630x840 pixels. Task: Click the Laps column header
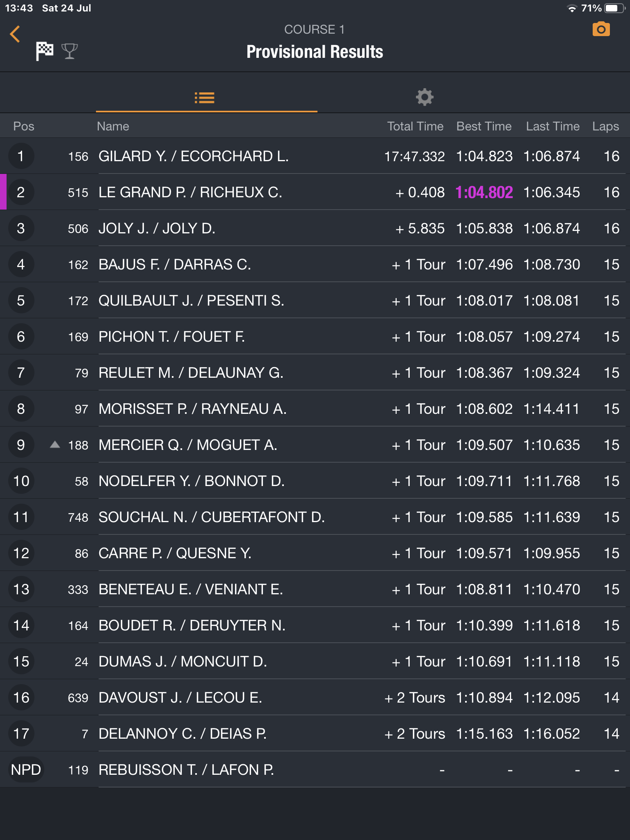[x=605, y=126]
